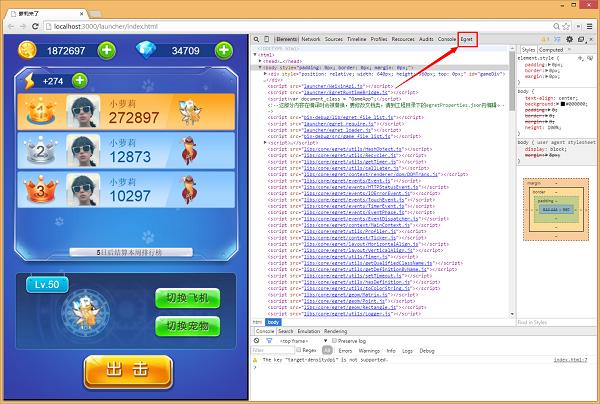
Task: Click the body breadcrumb in Elements
Action: point(273,322)
